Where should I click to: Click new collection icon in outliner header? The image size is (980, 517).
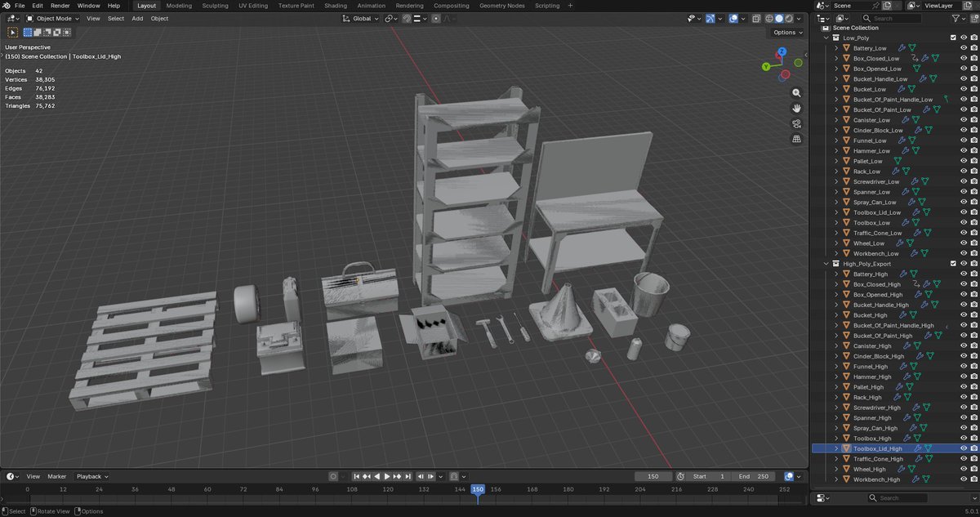[x=973, y=18]
